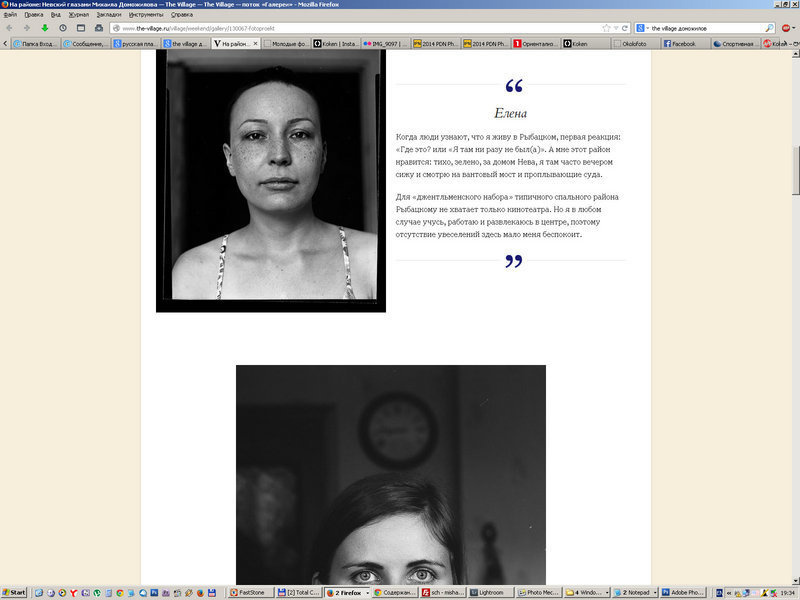Click the reload button in address bar
The width and height of the screenshot is (800, 600).
click(626, 28)
